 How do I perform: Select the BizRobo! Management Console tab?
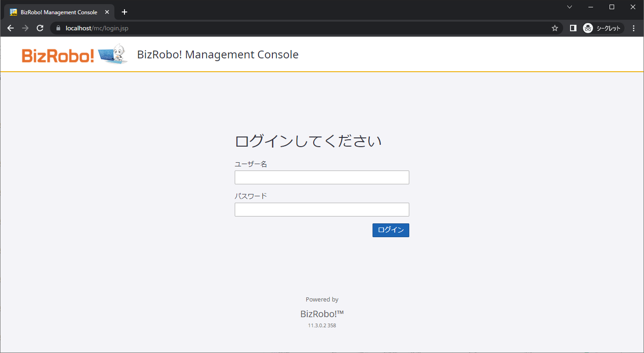point(59,12)
